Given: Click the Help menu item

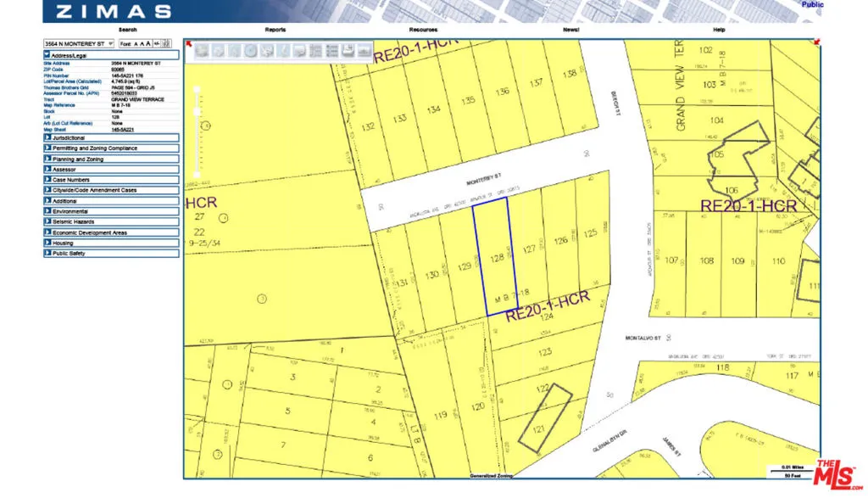Looking at the screenshot, I should (719, 30).
